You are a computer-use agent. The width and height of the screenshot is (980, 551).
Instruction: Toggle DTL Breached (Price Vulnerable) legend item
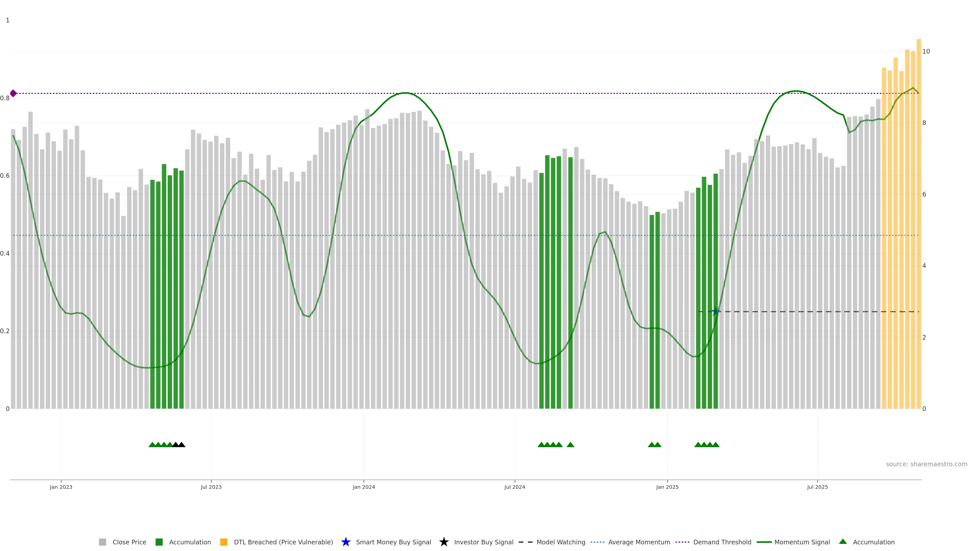(x=283, y=542)
